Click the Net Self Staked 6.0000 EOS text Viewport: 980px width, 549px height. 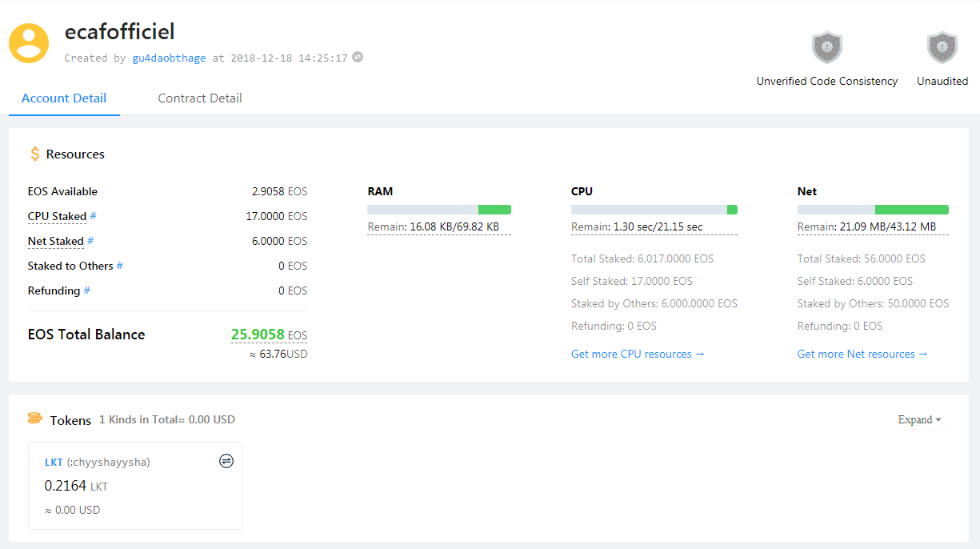[855, 281]
